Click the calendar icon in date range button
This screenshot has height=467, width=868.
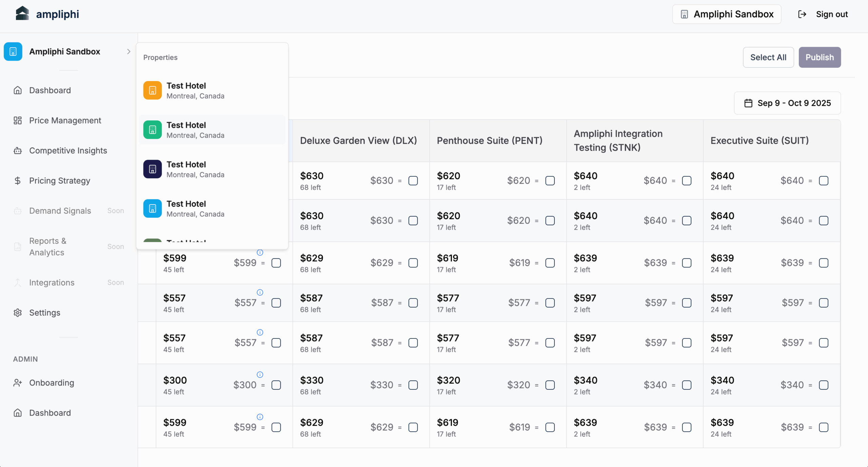(748, 103)
